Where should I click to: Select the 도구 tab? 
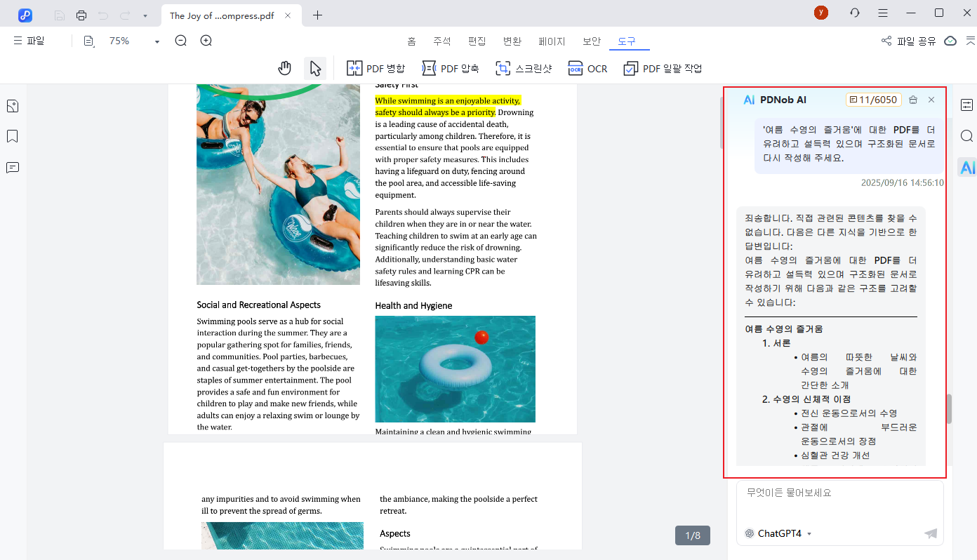(627, 41)
